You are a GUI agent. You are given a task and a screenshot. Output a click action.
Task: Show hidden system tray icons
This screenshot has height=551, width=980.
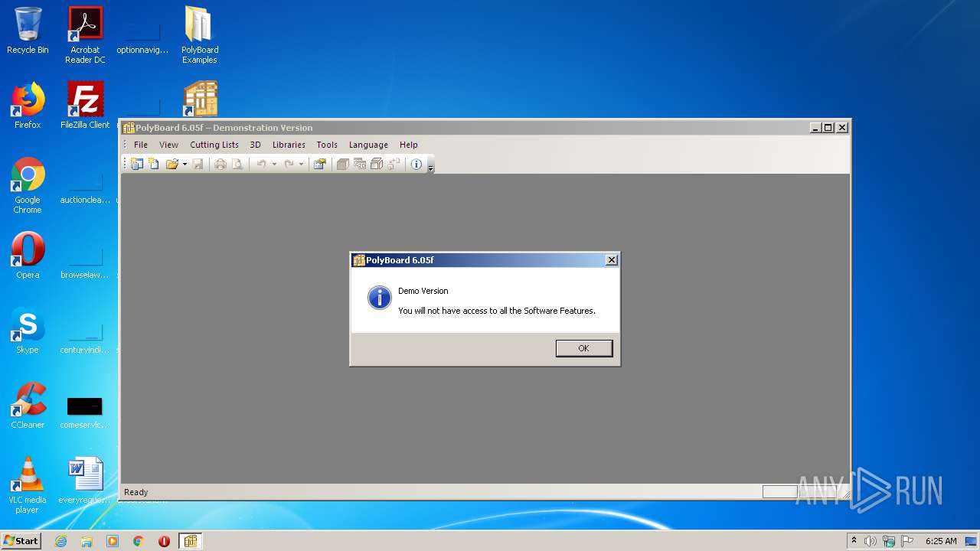click(854, 540)
